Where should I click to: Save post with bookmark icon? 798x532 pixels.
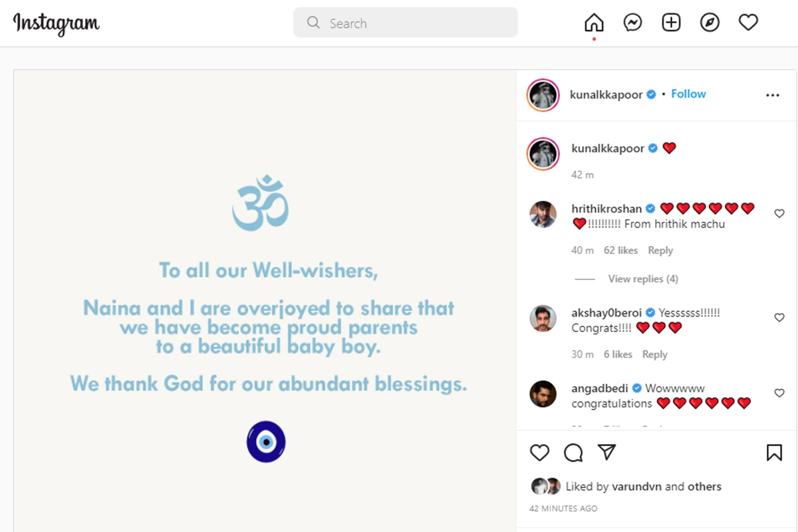tap(774, 453)
